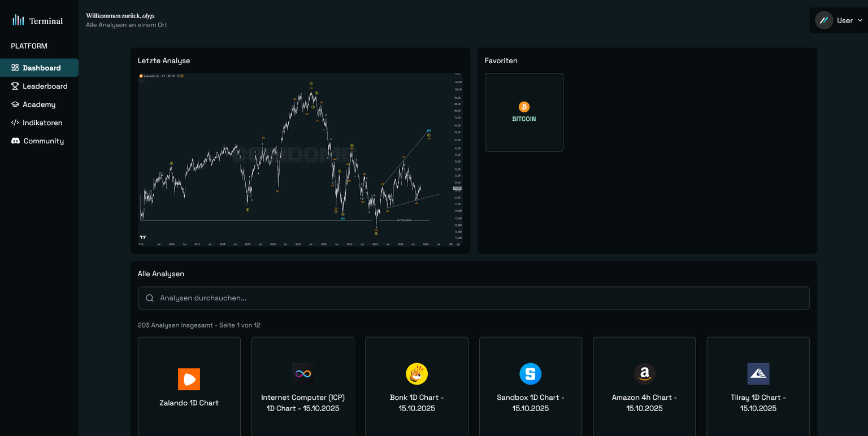
Task: Click the Tilray logo icon
Action: (x=758, y=374)
